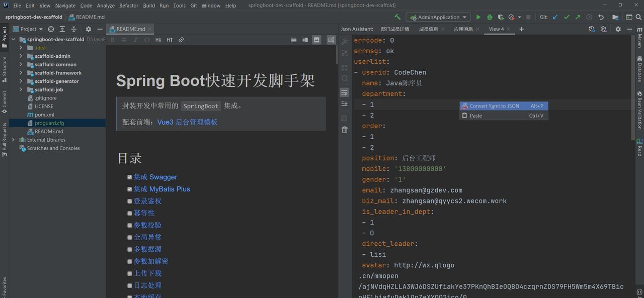Expand the scaffold-admin folder
This screenshot has width=644, height=298.
(21, 56)
